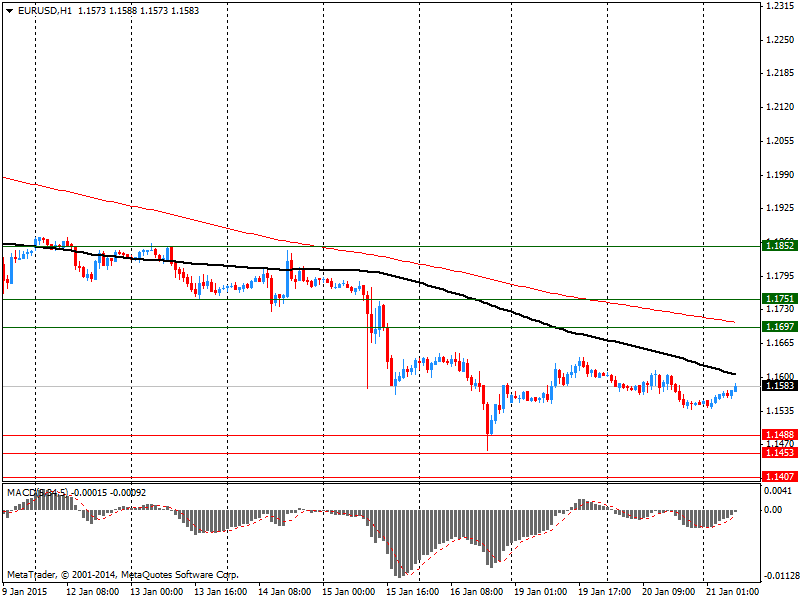Image resolution: width=800 pixels, height=600 pixels.
Task: Select the 1.1665 price axis value
Action: point(780,343)
